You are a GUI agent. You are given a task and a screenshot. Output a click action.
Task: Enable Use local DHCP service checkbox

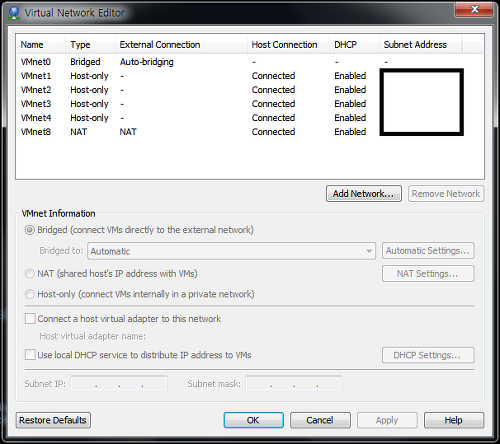click(x=30, y=355)
